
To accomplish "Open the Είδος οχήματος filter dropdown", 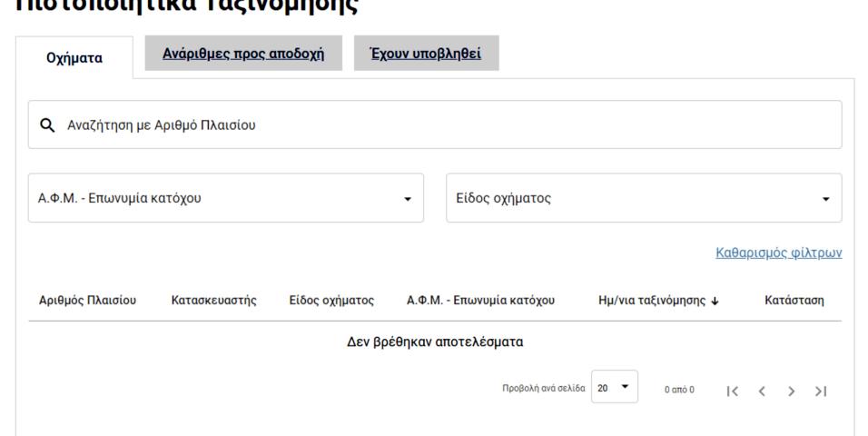I will coord(644,198).
